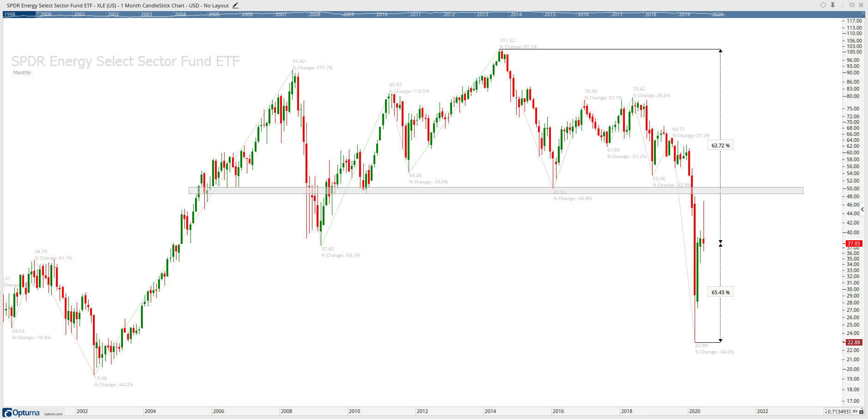Click the '% Change: 371.7%' label
The width and height of the screenshot is (868, 419).
pos(312,68)
